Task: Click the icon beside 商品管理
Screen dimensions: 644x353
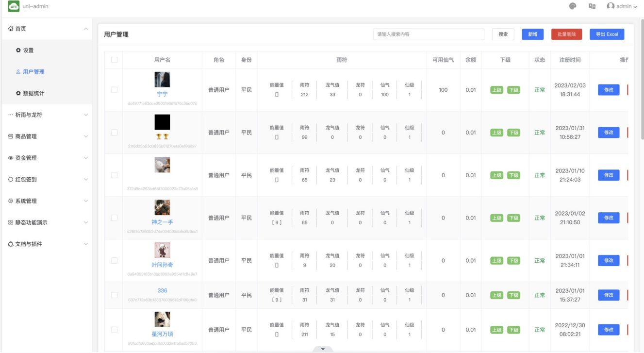Action: [11, 136]
